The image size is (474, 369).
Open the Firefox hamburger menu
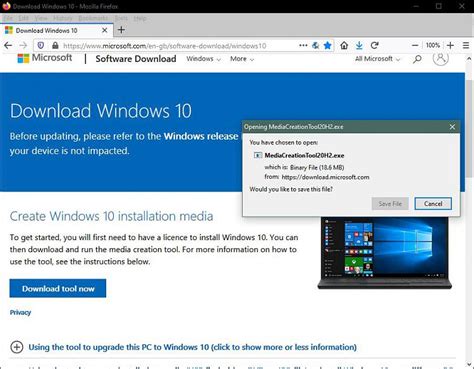point(466,45)
